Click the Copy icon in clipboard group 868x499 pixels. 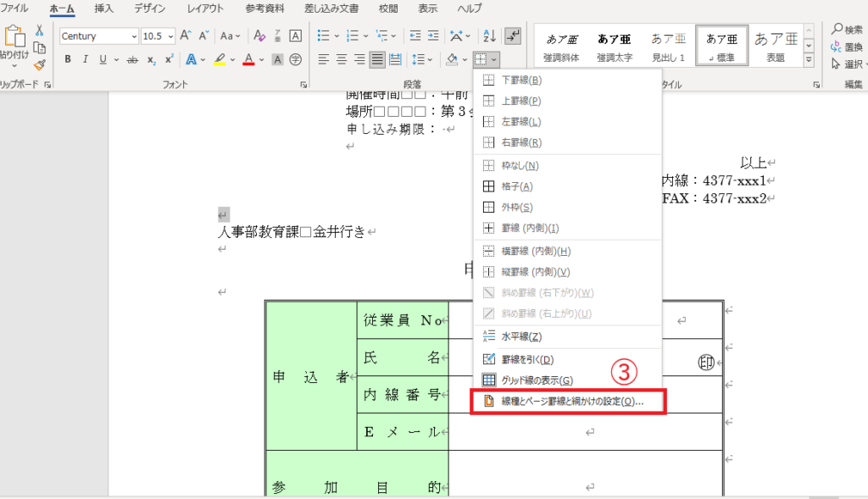coord(39,47)
